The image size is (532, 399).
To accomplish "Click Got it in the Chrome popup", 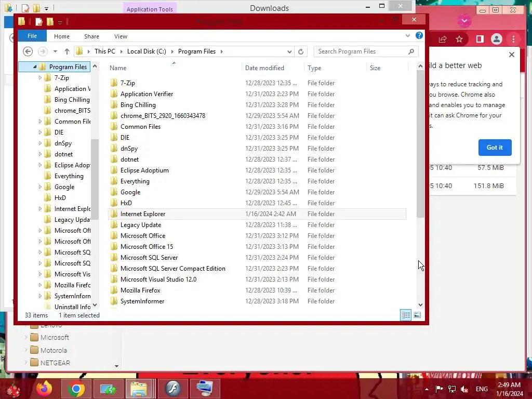I will [495, 148].
